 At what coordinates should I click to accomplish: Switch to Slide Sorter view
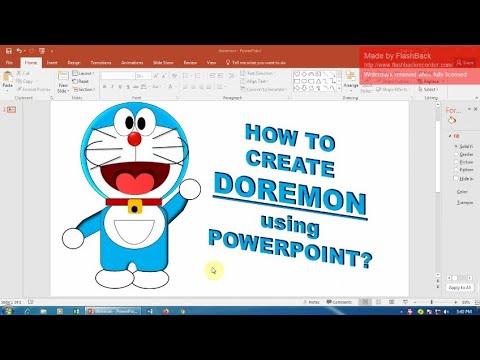tap(378, 302)
